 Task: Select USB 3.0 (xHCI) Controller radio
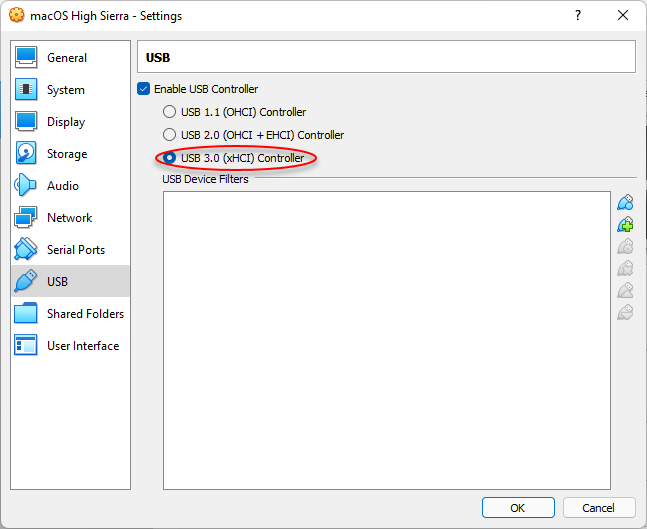[x=169, y=158]
